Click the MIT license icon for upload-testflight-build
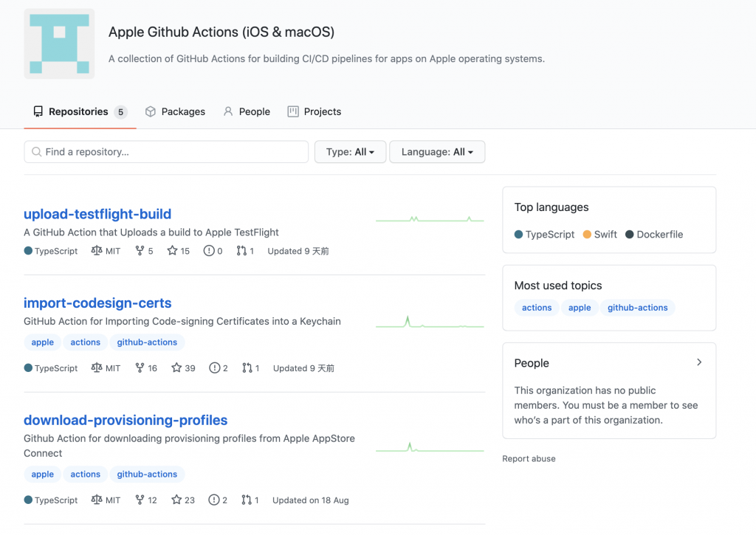The height and width of the screenshot is (535, 756). click(97, 251)
